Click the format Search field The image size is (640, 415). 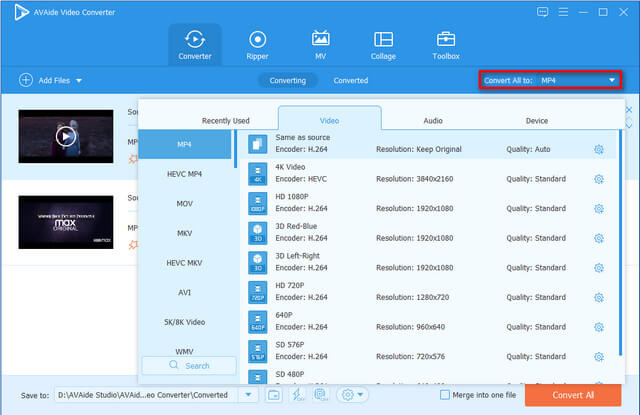[x=189, y=366]
